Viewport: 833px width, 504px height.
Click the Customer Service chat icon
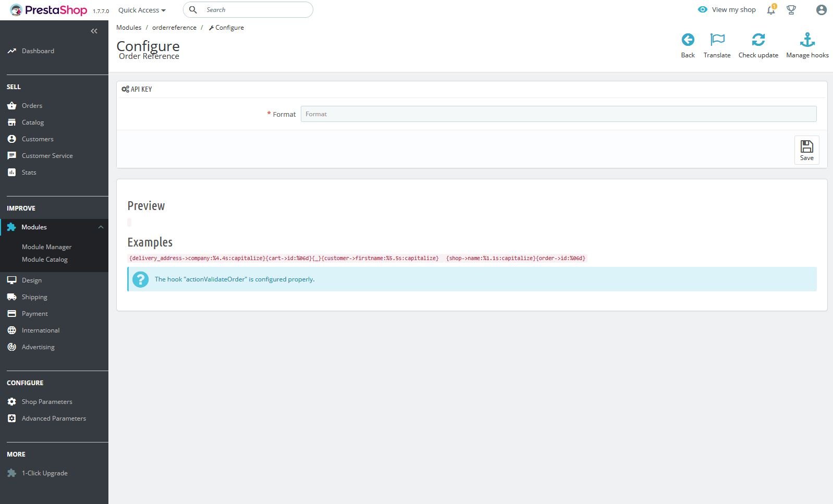(11, 155)
